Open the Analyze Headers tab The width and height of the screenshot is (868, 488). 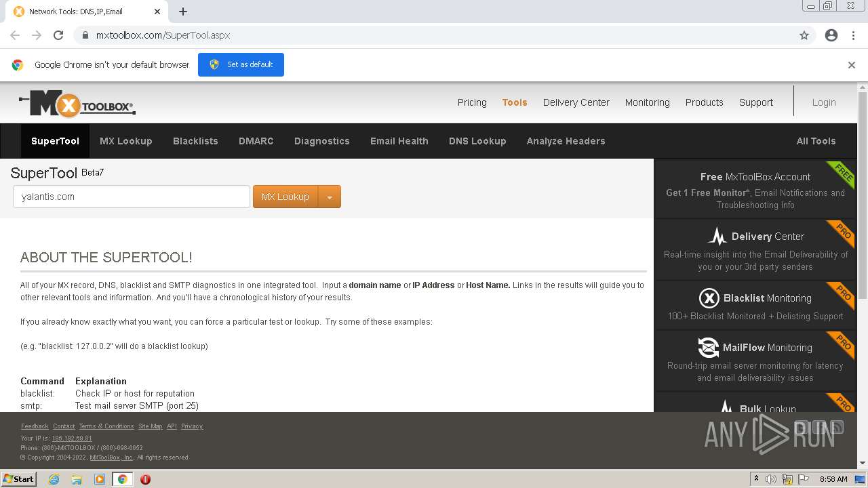566,141
